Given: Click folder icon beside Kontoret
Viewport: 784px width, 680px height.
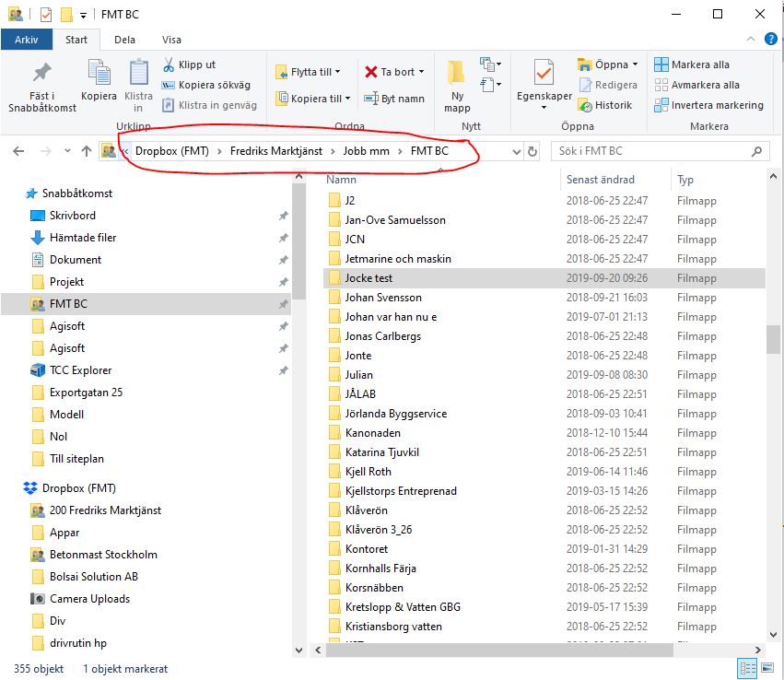Looking at the screenshot, I should coord(334,549).
